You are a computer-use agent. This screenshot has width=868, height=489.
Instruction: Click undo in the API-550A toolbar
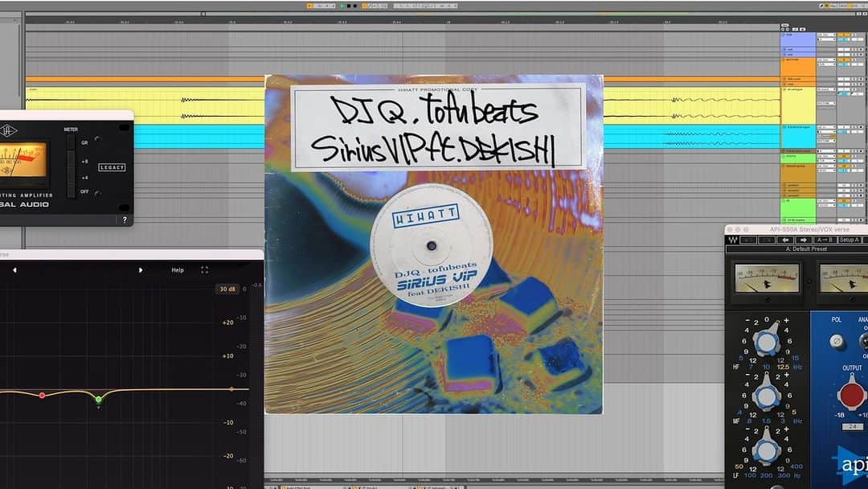pos(748,240)
